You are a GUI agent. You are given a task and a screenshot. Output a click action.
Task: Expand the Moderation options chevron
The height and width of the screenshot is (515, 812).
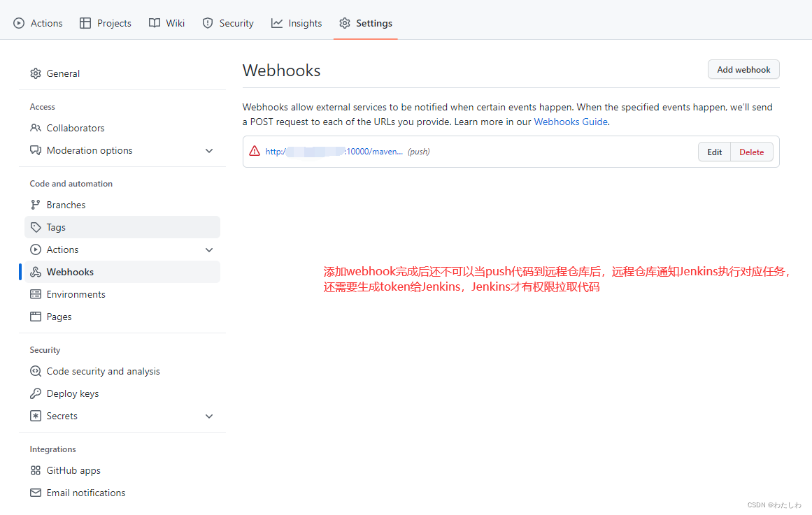pos(209,151)
